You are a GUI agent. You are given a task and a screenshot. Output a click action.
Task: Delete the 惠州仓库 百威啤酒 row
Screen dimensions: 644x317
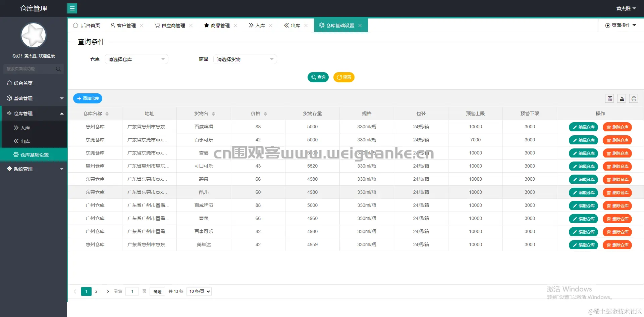click(617, 127)
